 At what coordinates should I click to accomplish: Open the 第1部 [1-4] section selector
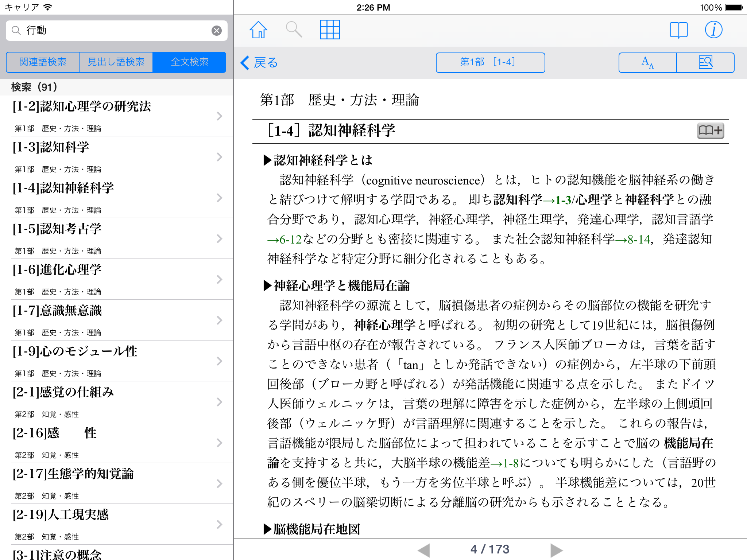[490, 63]
